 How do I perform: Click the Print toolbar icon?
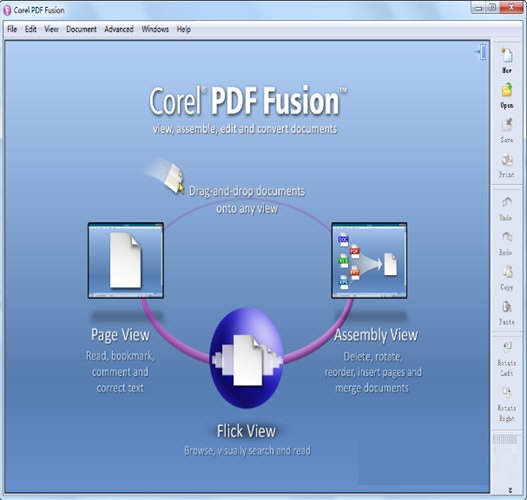[x=507, y=160]
